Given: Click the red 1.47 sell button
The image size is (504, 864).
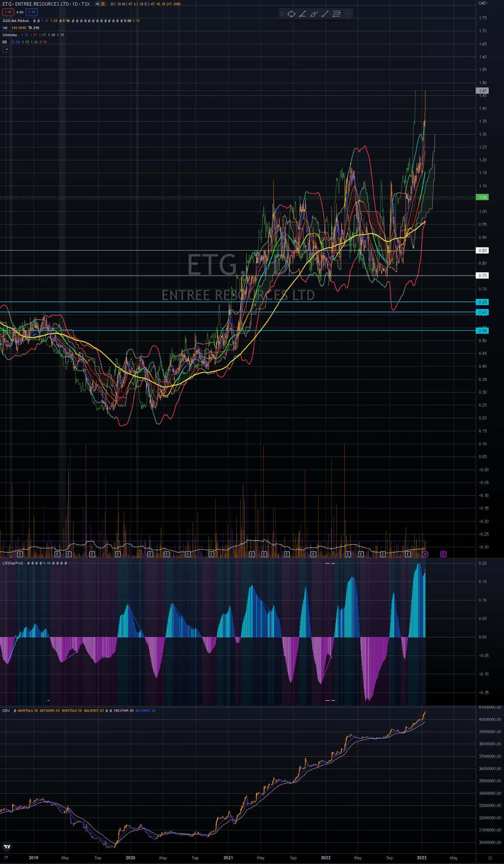Looking at the screenshot, I should [8, 12].
